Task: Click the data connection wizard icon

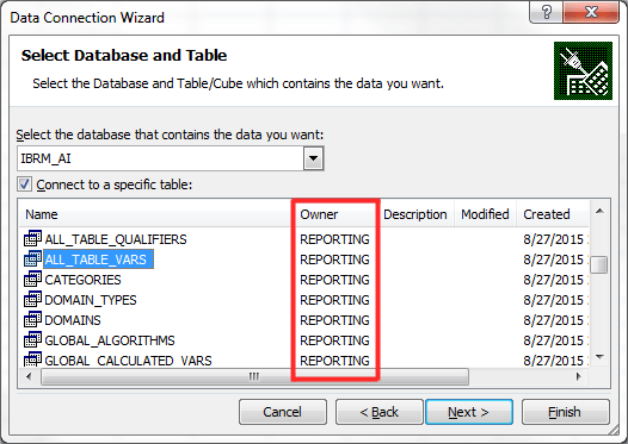Action: coord(583,71)
